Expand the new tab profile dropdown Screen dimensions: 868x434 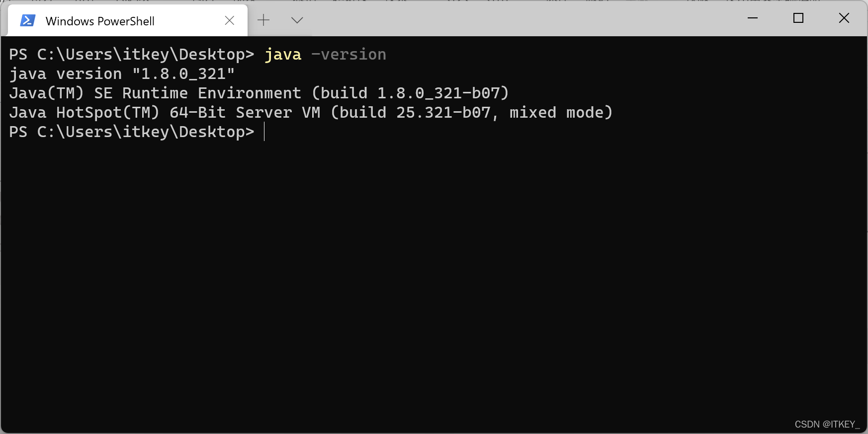(297, 20)
